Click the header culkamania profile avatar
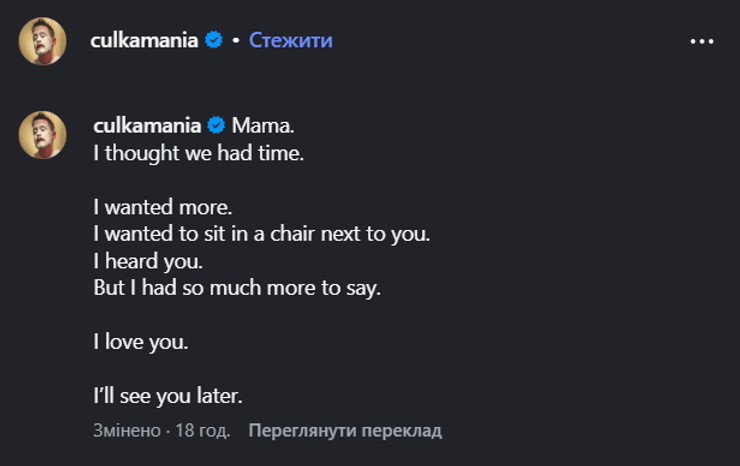Image resolution: width=740 pixels, height=466 pixels. click(x=42, y=41)
